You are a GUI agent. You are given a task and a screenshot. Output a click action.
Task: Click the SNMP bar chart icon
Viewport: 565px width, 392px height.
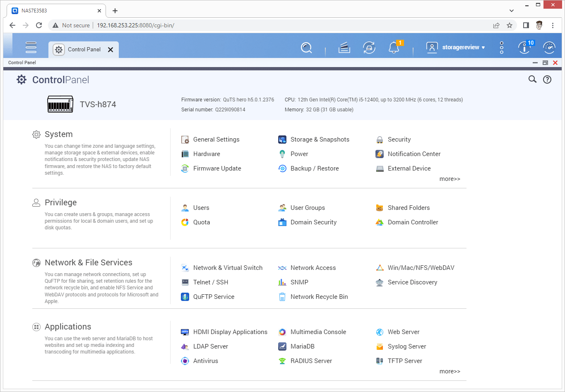(282, 282)
